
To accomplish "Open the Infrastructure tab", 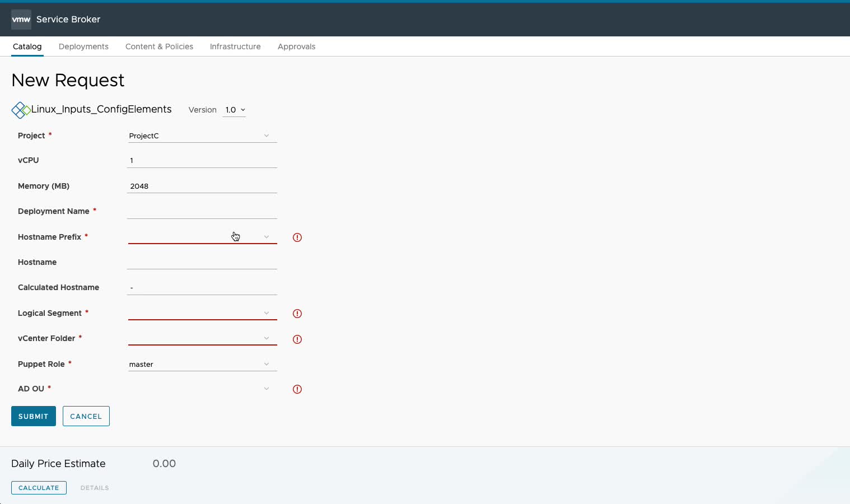I will [235, 46].
